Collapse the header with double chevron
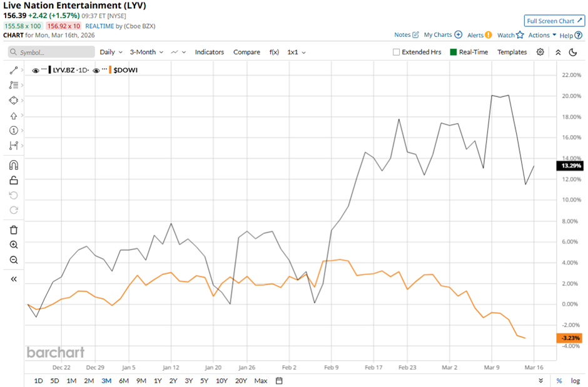This screenshot has width=588, height=387. (x=558, y=52)
